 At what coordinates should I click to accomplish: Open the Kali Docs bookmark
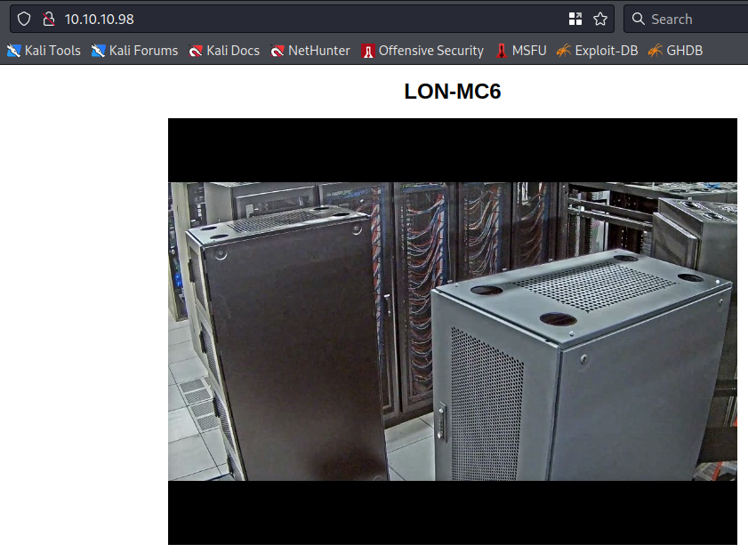click(224, 51)
